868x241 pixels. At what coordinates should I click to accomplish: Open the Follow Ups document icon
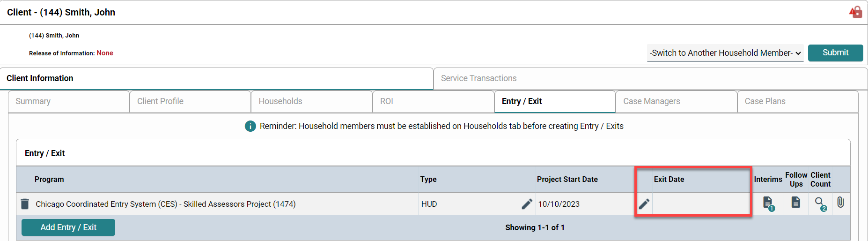(796, 203)
